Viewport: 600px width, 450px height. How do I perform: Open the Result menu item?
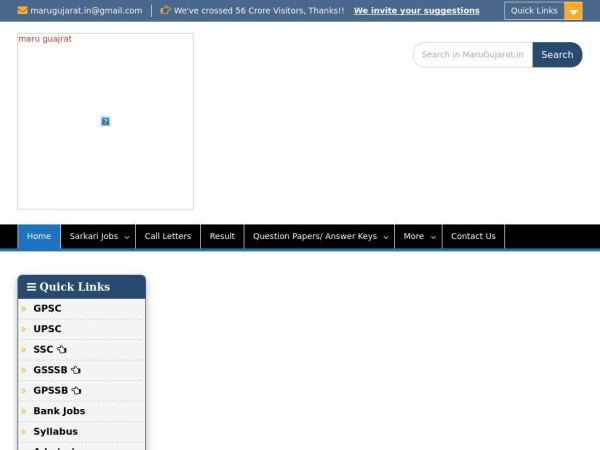tap(222, 236)
